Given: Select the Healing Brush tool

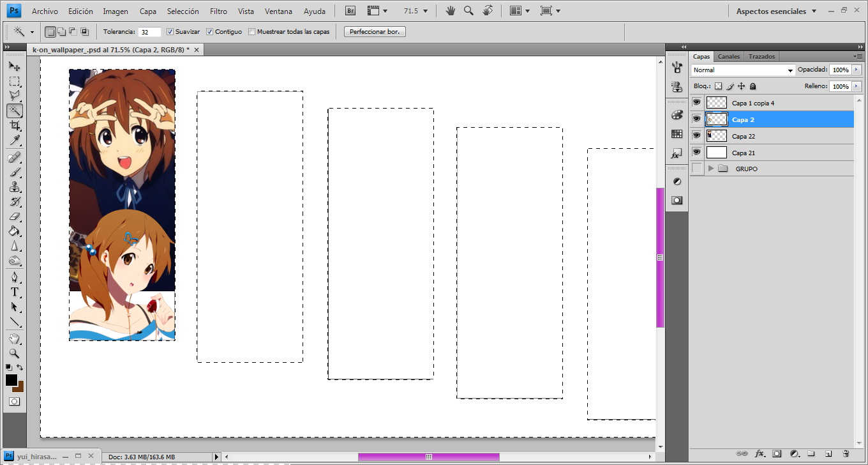Looking at the screenshot, I should [14, 157].
